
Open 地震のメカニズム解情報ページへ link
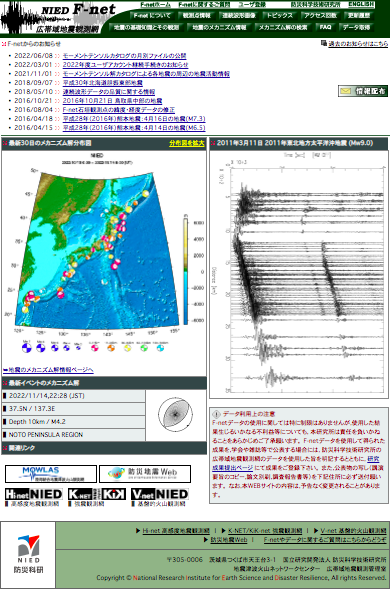coord(48,370)
